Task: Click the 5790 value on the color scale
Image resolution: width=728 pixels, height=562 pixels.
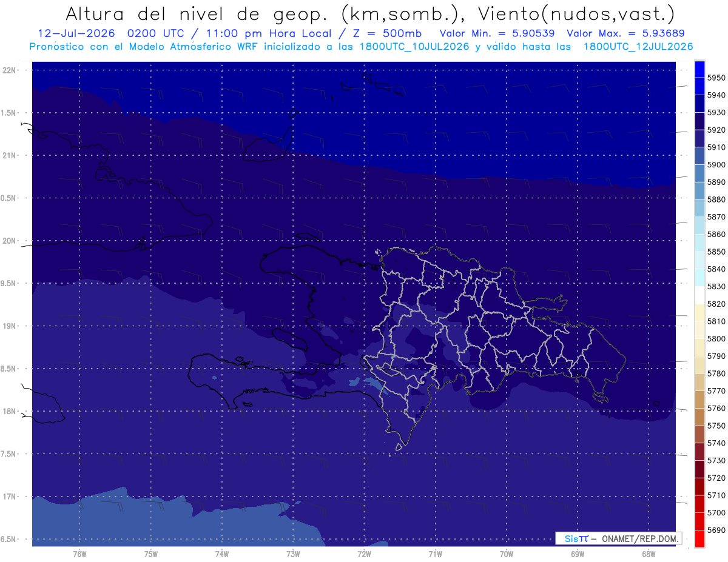Action: (x=716, y=356)
